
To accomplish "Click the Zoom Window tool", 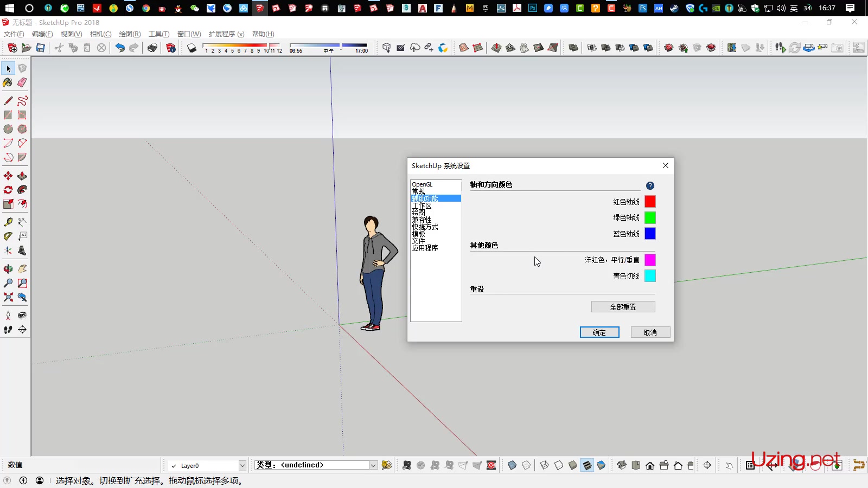I will point(22,282).
